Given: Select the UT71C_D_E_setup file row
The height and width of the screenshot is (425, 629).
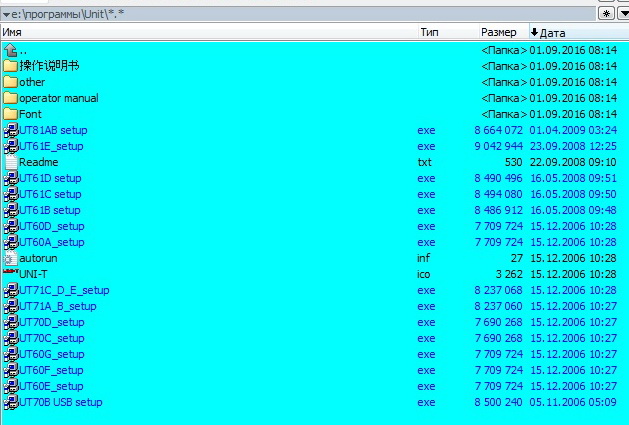Looking at the screenshot, I should (64, 290).
